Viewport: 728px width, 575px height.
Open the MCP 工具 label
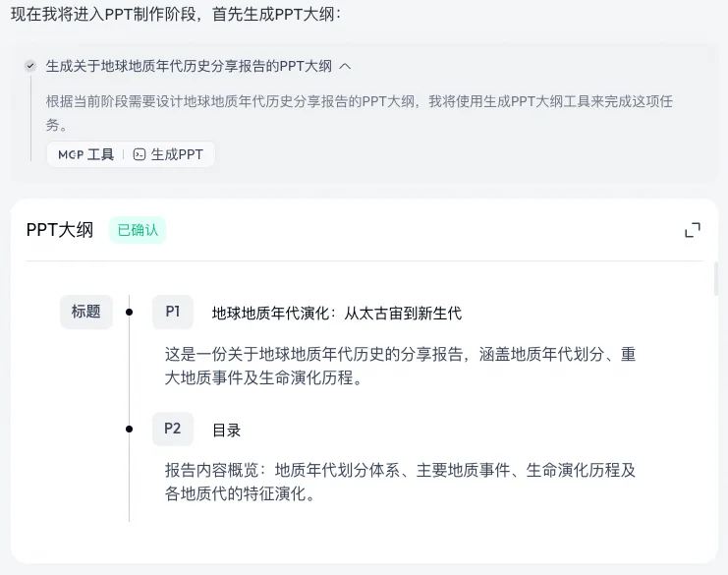[x=85, y=154]
